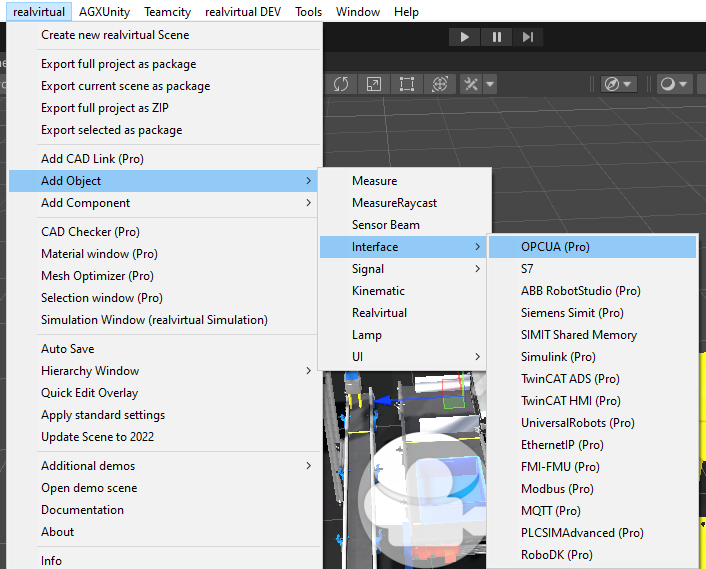Screen dimensions: 706x569
Task: Select the Rotate tool icon
Action: click(341, 84)
